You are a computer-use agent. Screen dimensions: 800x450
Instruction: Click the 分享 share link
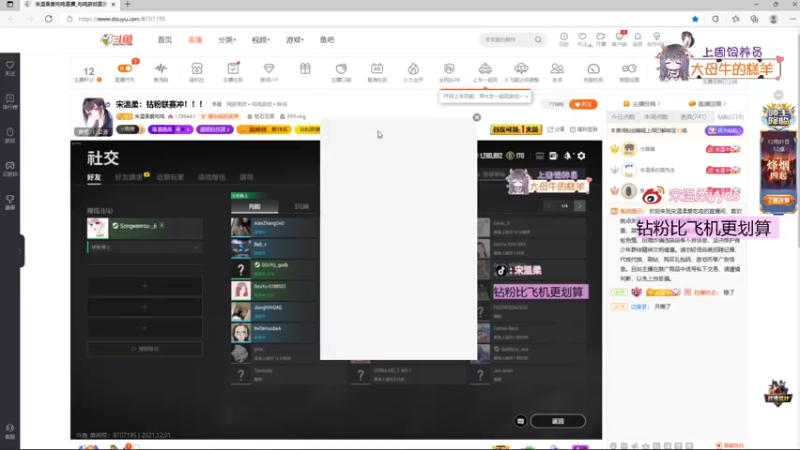tap(556, 130)
